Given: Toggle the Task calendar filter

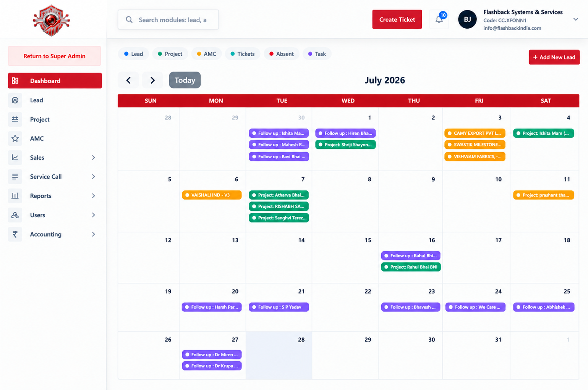Looking at the screenshot, I should 317,54.
